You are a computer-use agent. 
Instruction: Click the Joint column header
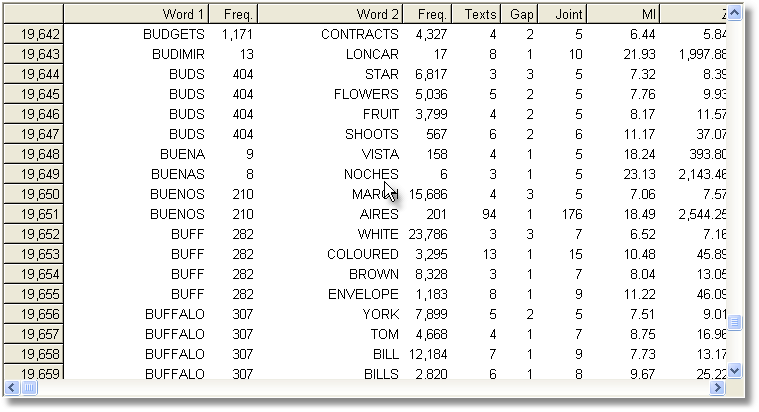coord(562,14)
